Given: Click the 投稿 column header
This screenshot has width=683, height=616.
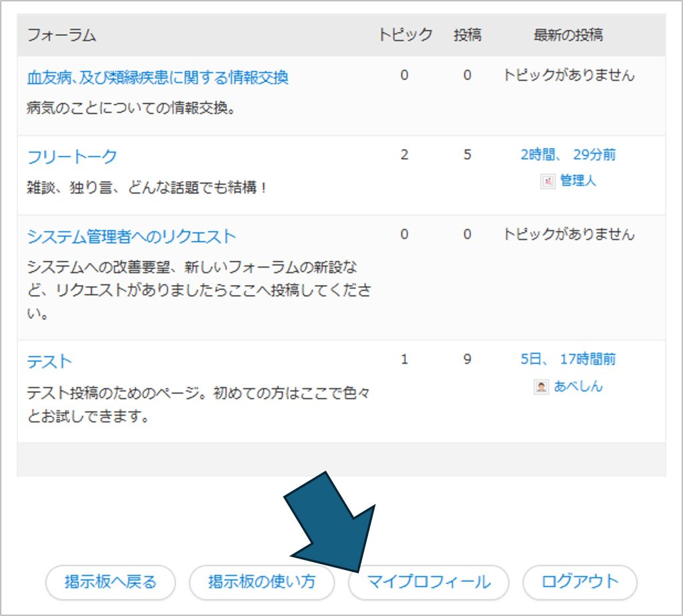Looking at the screenshot, I should pyautogui.click(x=467, y=35).
